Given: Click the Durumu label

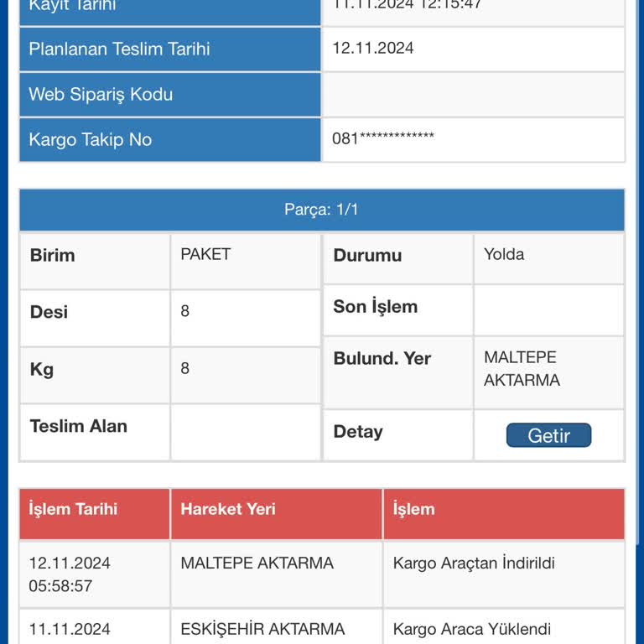Looking at the screenshot, I should point(367,256).
